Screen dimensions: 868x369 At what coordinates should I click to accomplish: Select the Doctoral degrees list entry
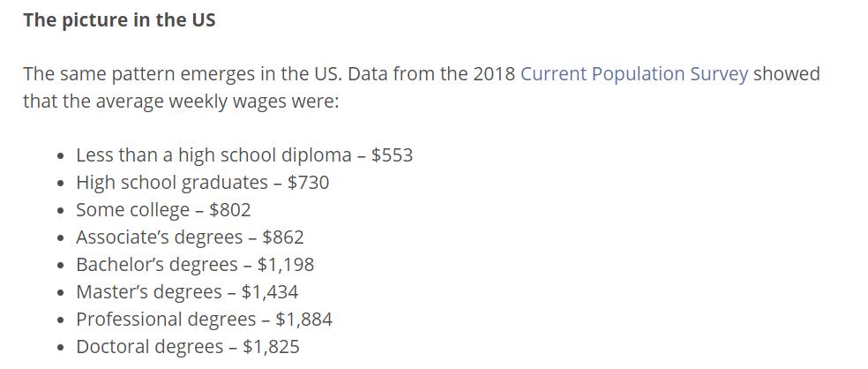pos(188,347)
